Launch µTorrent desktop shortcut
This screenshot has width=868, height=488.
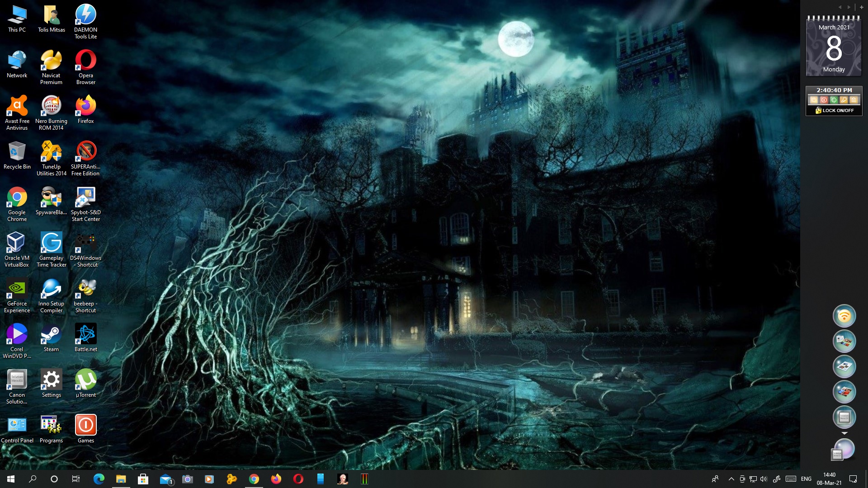[x=86, y=384]
